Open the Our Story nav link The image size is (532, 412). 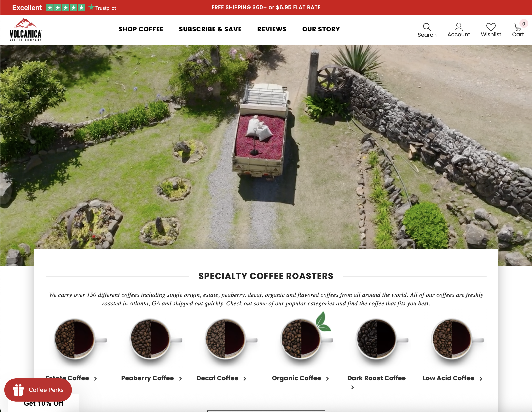click(321, 29)
